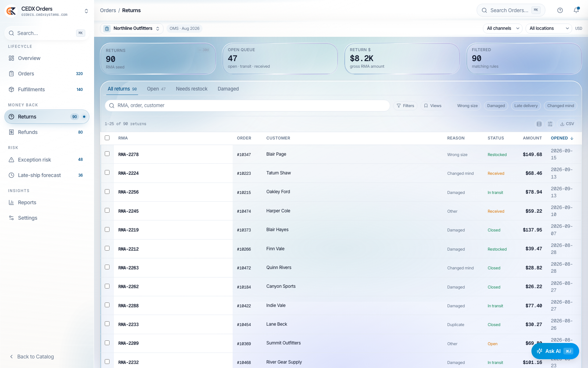The width and height of the screenshot is (588, 368).
Task: Click the Refunds sidebar icon
Action: pyautogui.click(x=11, y=132)
